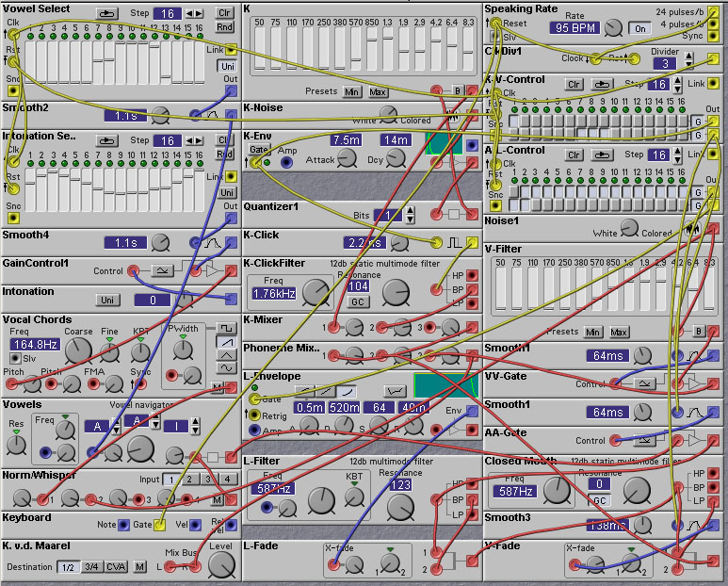Click the loop icon in Vowel Select
Screen dimensions: 728x586
pyautogui.click(x=108, y=13)
